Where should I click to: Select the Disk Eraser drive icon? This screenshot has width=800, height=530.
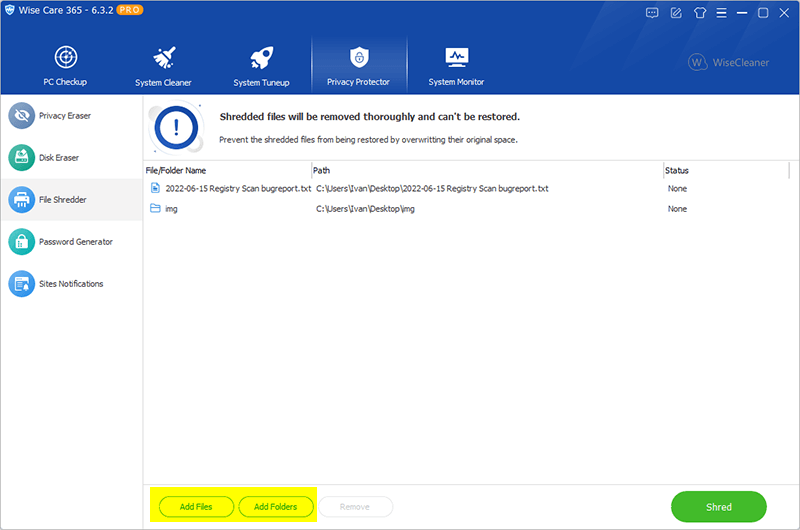(x=21, y=158)
